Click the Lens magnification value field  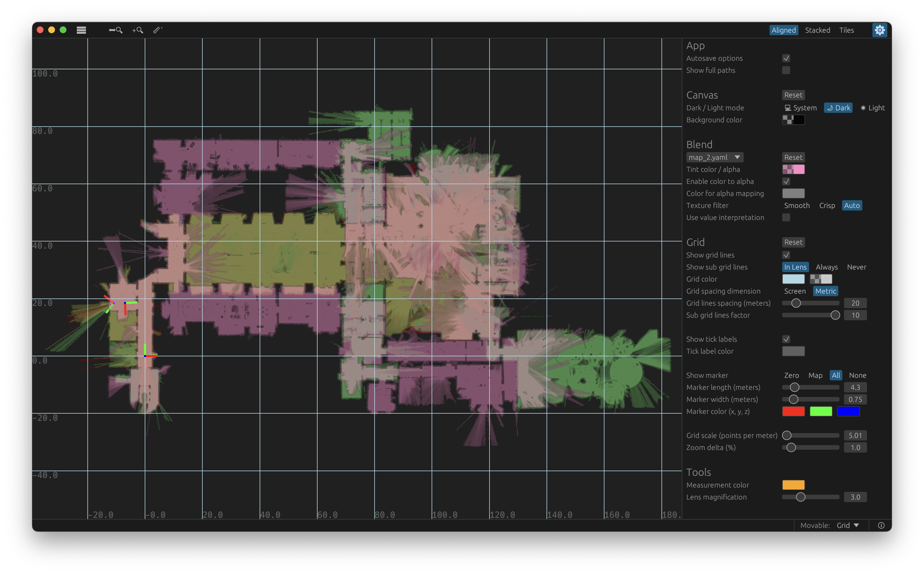[855, 497]
